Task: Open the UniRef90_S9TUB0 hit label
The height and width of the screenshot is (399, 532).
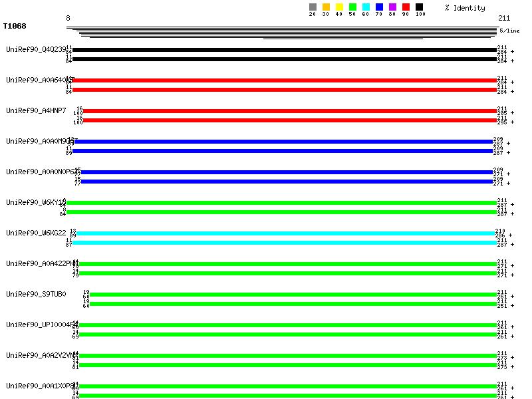Action: tap(37, 294)
